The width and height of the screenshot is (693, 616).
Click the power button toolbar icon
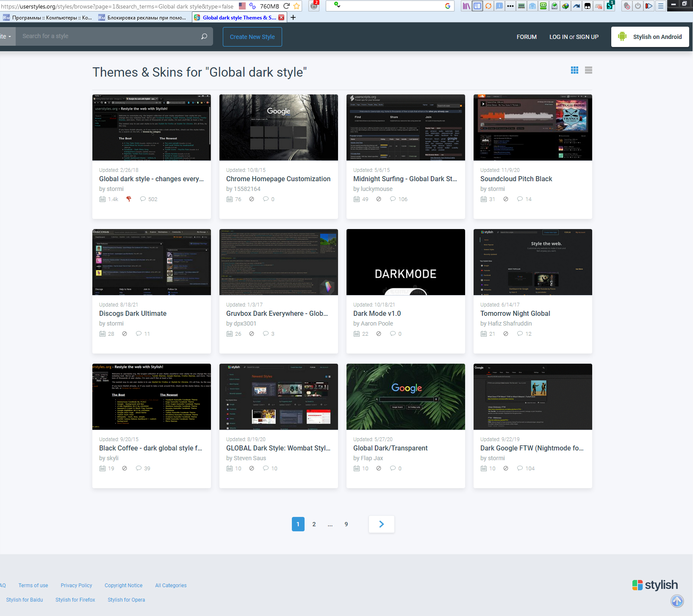coord(638,6)
